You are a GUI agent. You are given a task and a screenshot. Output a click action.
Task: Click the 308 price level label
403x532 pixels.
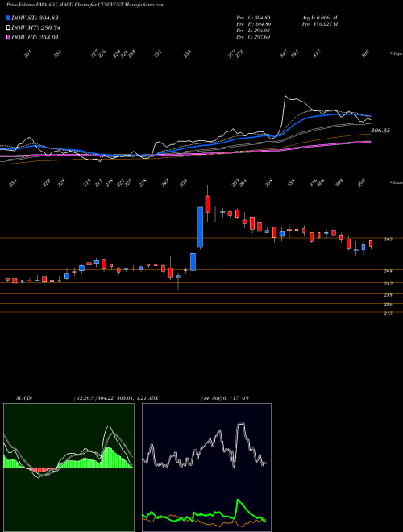pos(388,239)
